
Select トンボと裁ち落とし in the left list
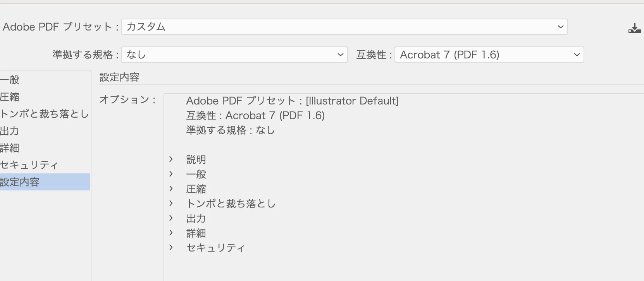pos(45,114)
